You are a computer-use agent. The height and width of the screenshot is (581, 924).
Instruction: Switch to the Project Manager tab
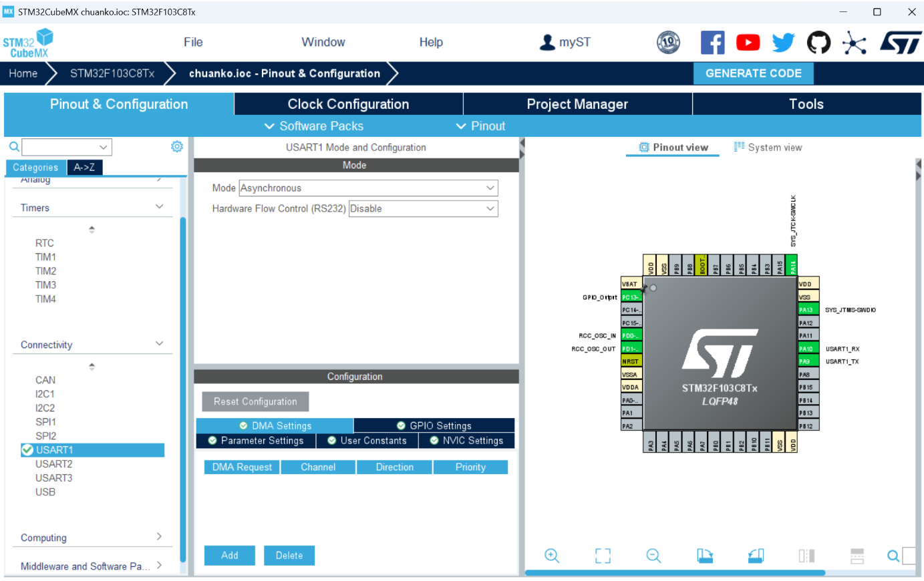pos(577,104)
